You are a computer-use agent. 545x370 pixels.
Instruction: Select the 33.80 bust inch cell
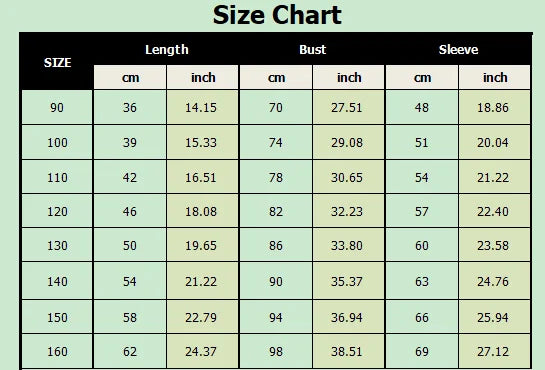click(348, 245)
